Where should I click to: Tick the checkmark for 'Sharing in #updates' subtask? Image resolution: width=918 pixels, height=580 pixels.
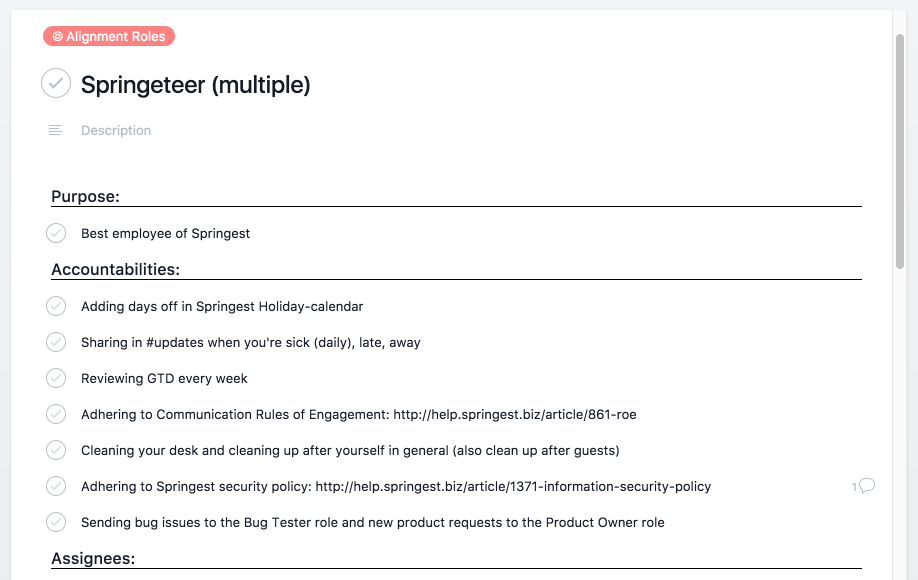pyautogui.click(x=56, y=342)
